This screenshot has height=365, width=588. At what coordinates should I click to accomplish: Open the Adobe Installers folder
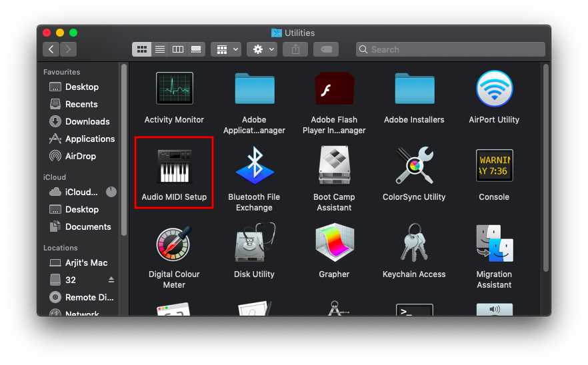(415, 89)
